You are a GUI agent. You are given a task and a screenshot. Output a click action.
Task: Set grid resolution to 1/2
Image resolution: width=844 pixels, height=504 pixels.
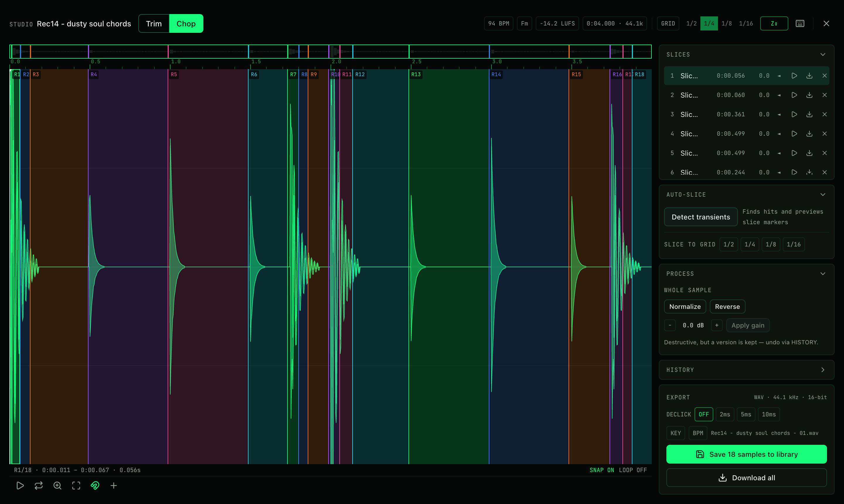click(691, 23)
